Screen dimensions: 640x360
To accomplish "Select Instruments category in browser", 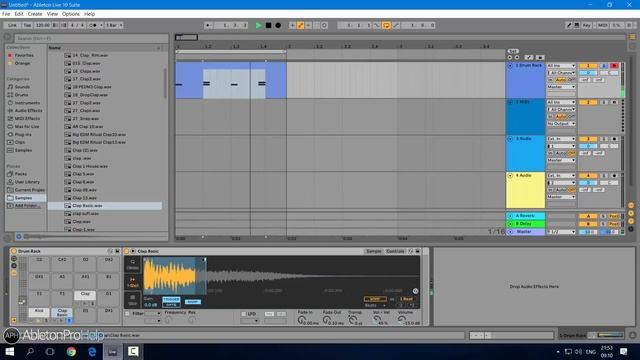I will tap(27, 103).
